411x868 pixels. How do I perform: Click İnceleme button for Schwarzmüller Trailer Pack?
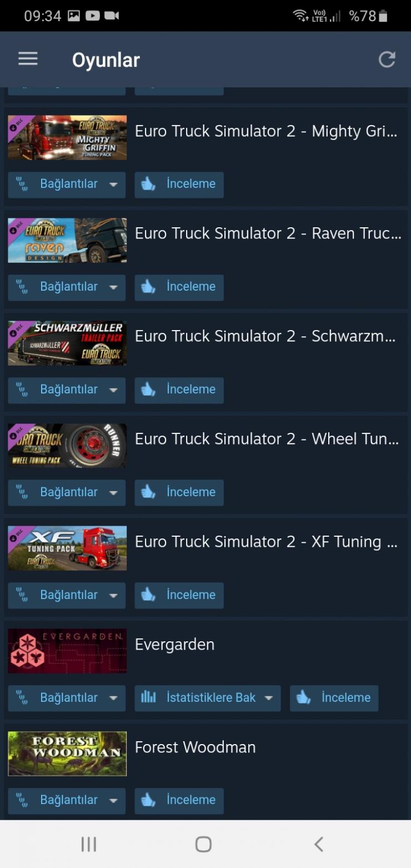[179, 390]
